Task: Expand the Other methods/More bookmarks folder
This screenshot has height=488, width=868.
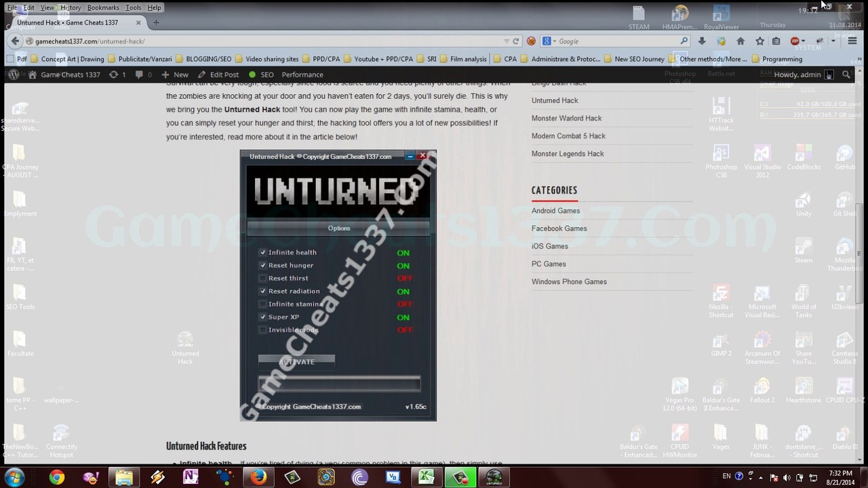Action: point(707,59)
